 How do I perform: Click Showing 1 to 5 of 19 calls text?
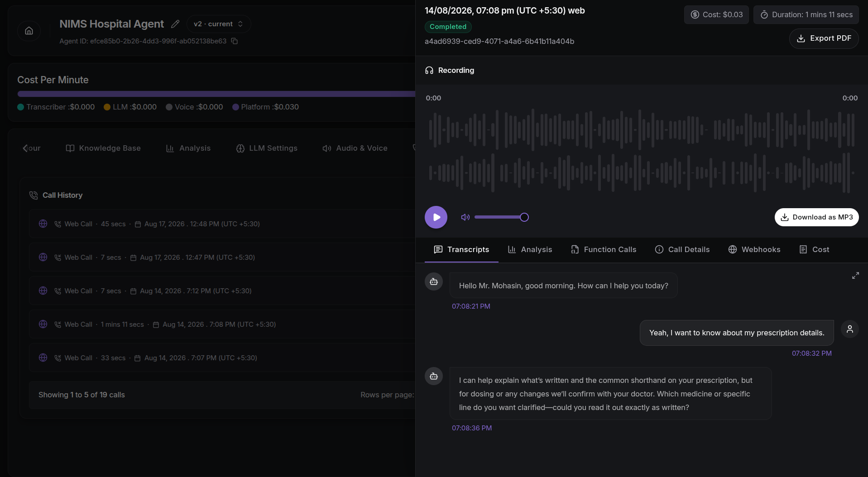coord(82,395)
